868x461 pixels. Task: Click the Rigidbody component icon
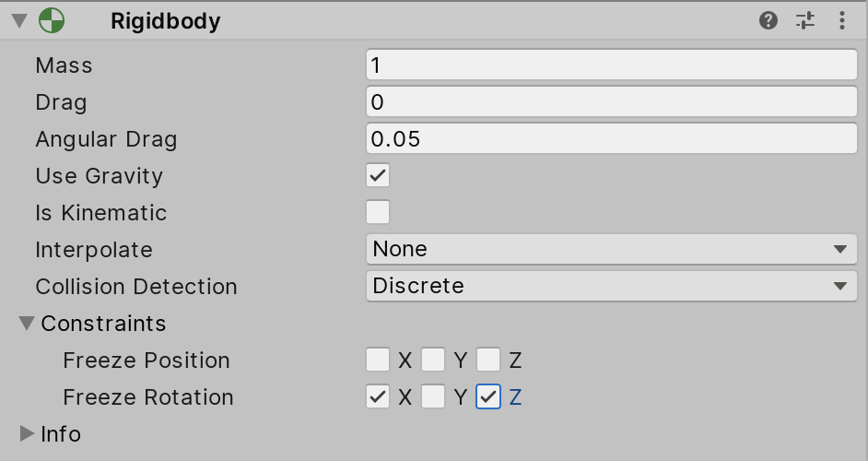coord(52,20)
